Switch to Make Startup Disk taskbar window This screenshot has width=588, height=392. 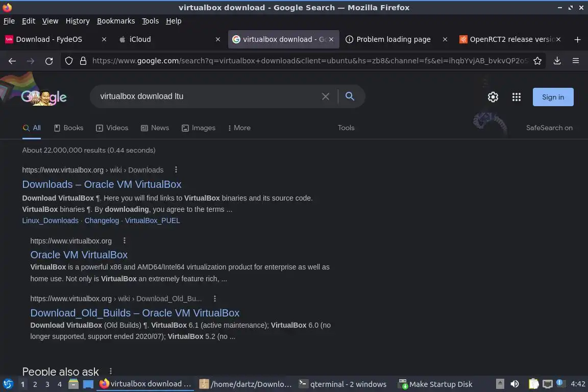(435, 384)
